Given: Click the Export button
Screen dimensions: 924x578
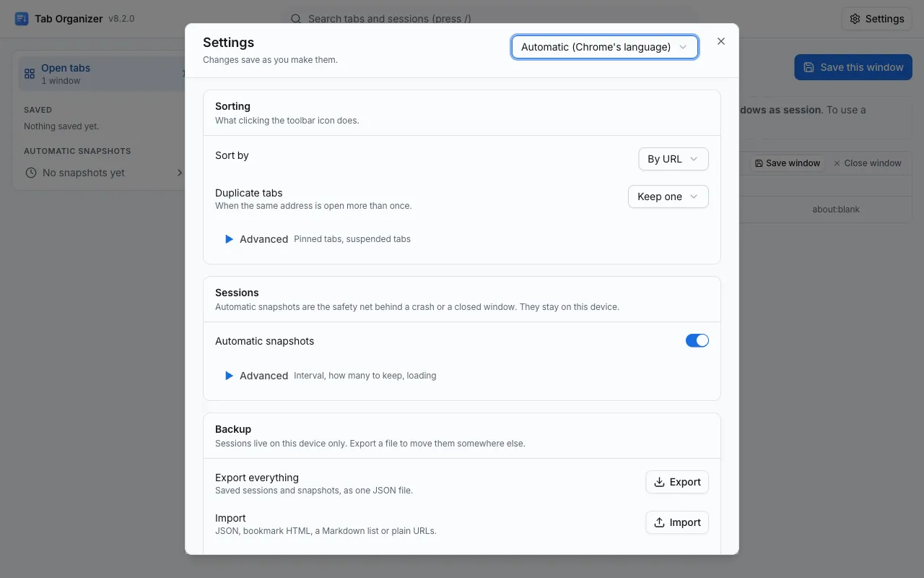Looking at the screenshot, I should [x=677, y=482].
